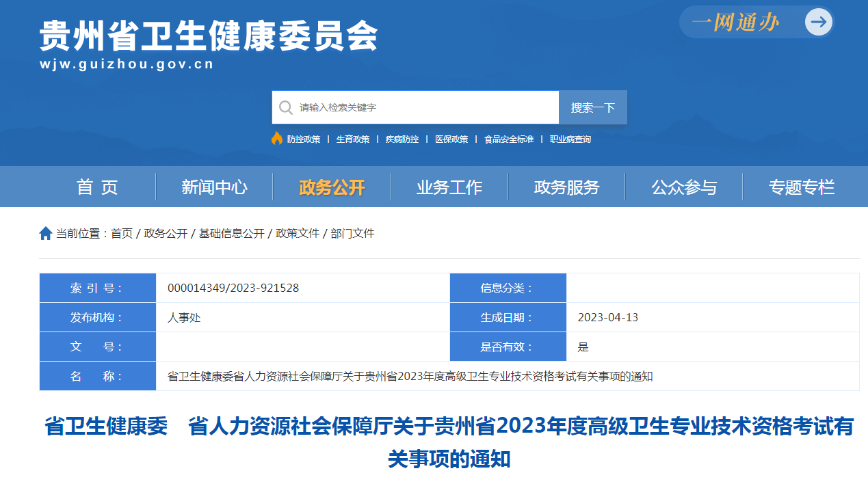Open the 首页 navigation tab
This screenshot has width=868, height=486.
pyautogui.click(x=97, y=187)
